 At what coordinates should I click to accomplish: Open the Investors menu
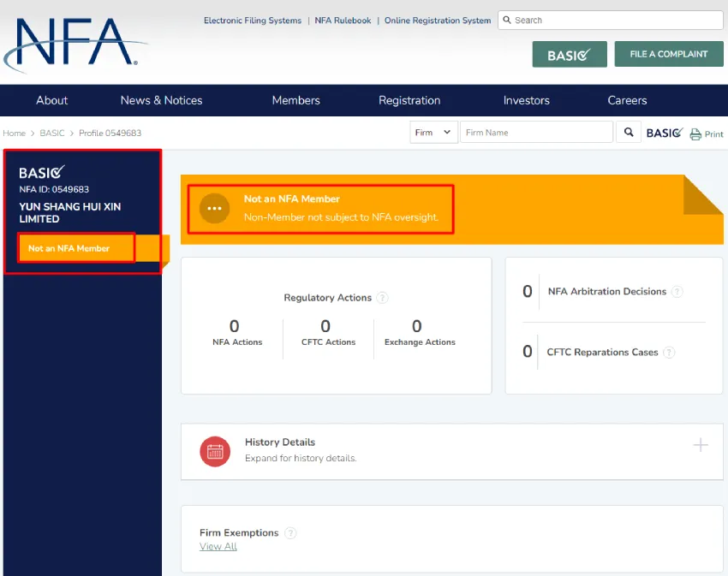526,100
